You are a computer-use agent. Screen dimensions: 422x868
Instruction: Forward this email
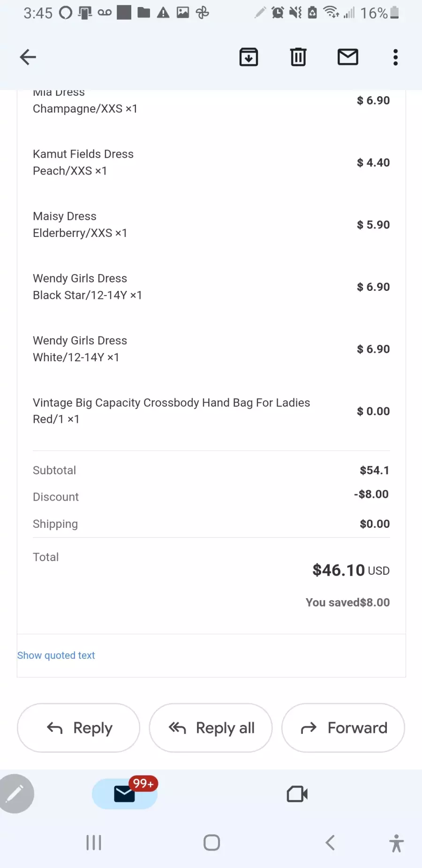pos(343,728)
